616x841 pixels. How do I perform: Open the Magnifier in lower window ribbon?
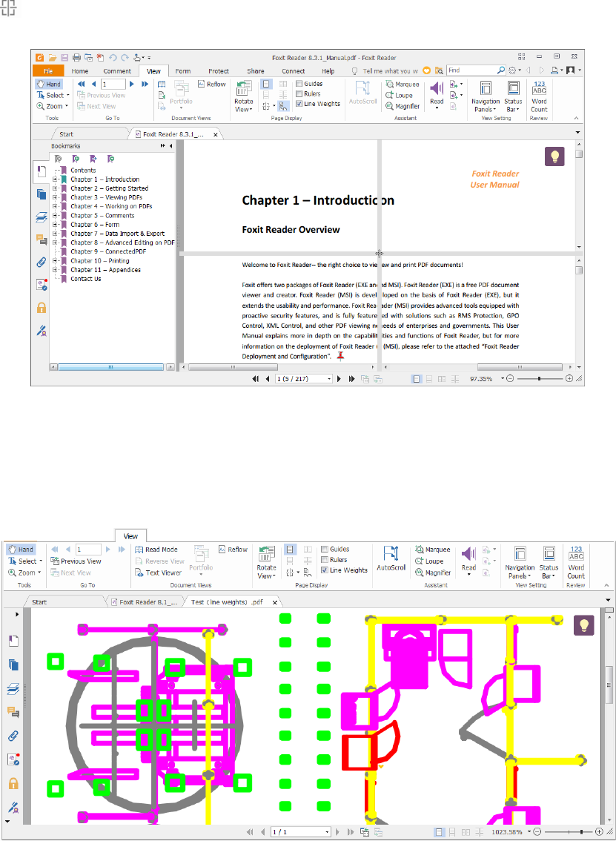tap(433, 573)
